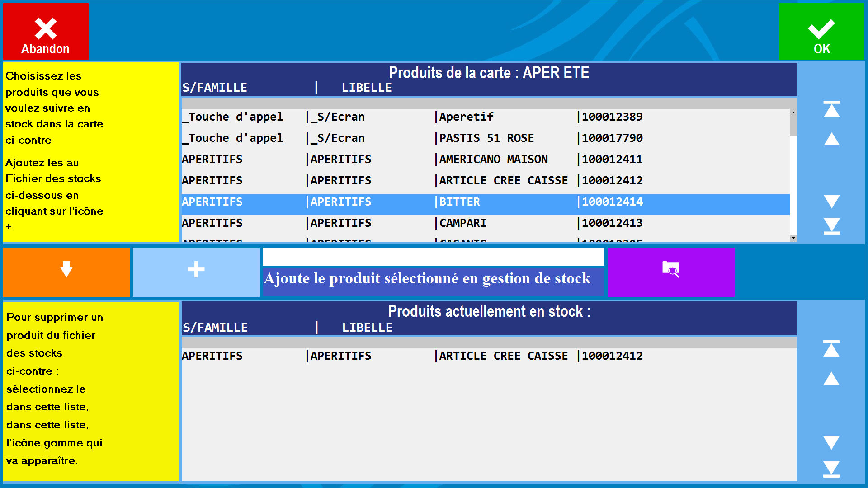The image size is (868, 488).
Task: Click the code 100017790 cell
Action: click(612, 138)
